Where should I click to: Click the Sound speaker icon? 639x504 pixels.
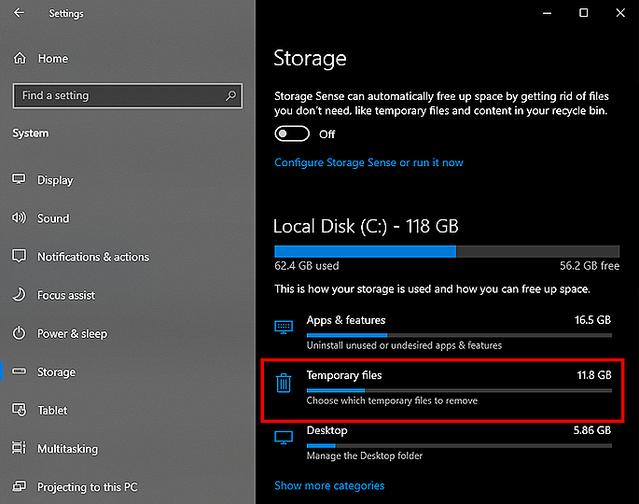point(19,218)
